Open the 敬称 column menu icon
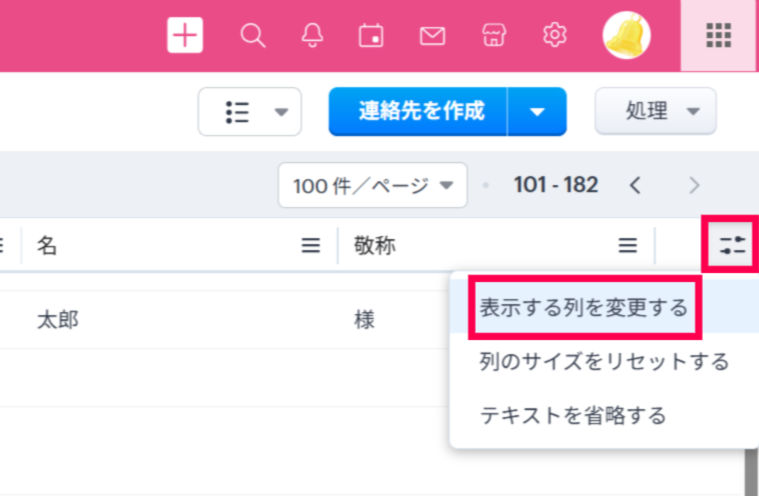Screen dimensions: 759x496 coord(627,246)
